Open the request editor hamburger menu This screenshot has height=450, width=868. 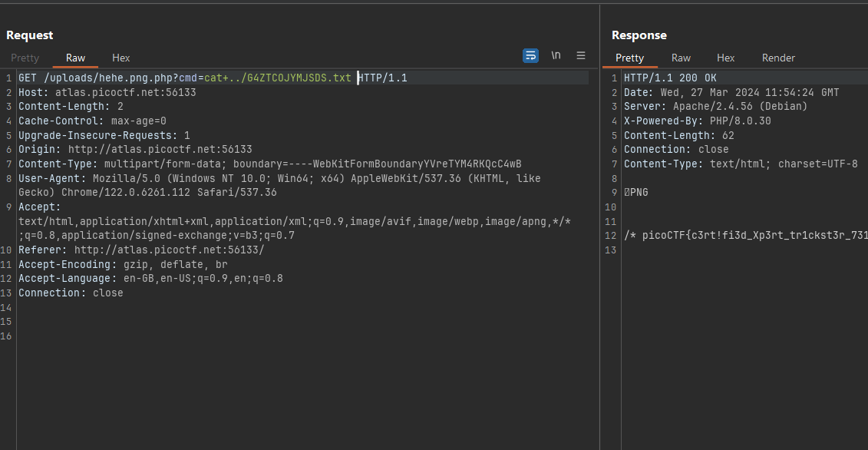[x=581, y=55]
